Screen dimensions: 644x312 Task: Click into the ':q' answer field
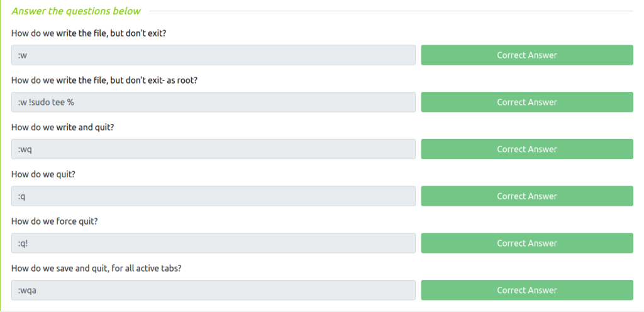tap(213, 196)
